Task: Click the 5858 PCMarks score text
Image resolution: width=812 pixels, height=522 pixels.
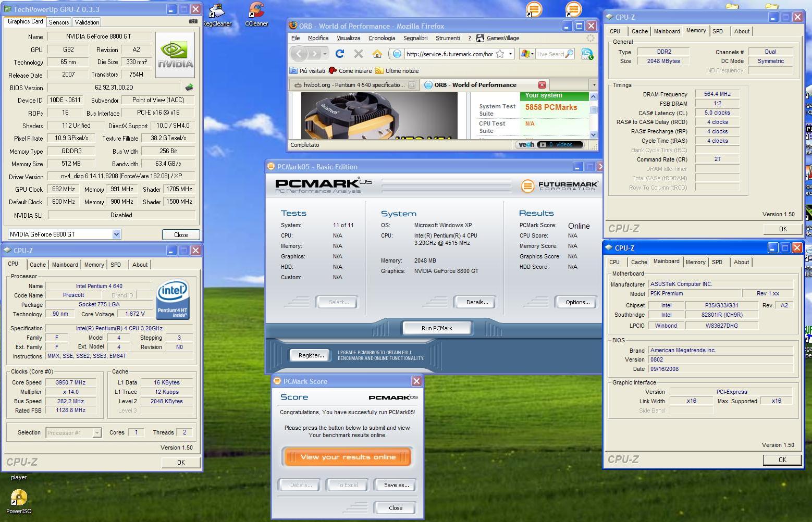Action: coord(551,107)
